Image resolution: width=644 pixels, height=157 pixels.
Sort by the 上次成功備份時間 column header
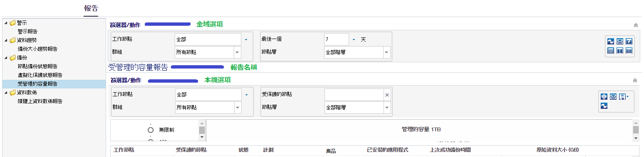pos(450,150)
